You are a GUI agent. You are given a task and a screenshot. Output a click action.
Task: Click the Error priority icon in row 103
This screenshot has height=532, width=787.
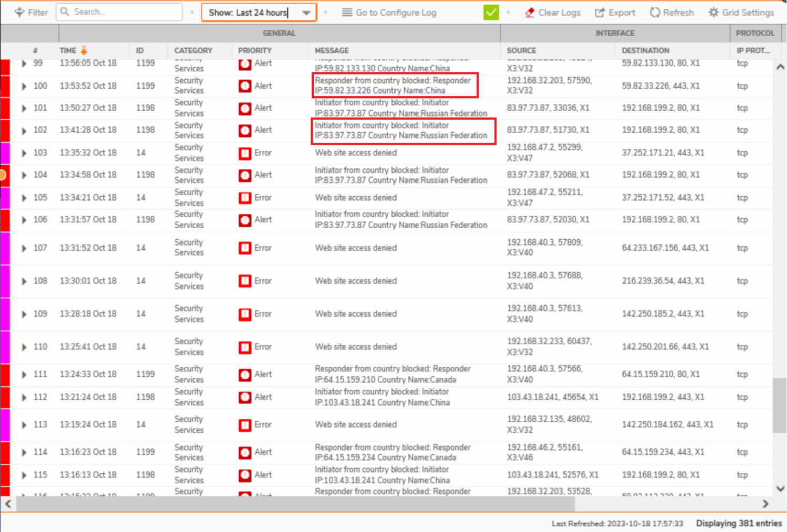(245, 153)
